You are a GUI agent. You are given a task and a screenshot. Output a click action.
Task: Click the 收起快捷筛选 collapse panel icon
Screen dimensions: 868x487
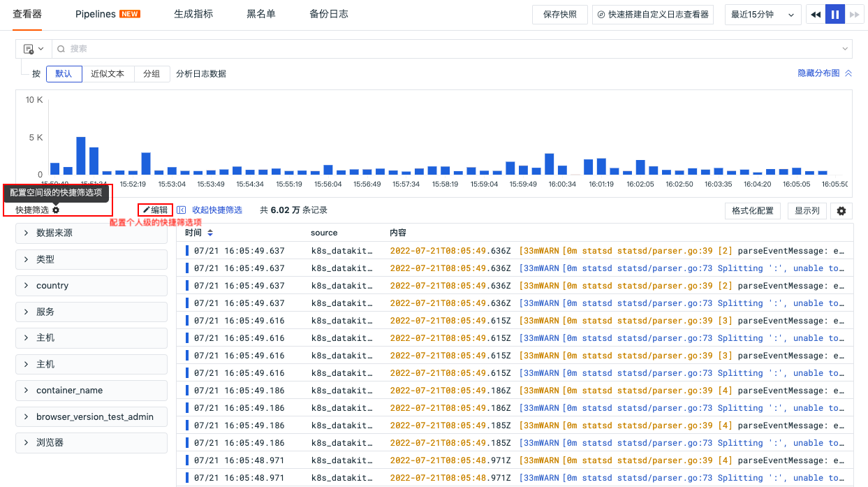[181, 210]
